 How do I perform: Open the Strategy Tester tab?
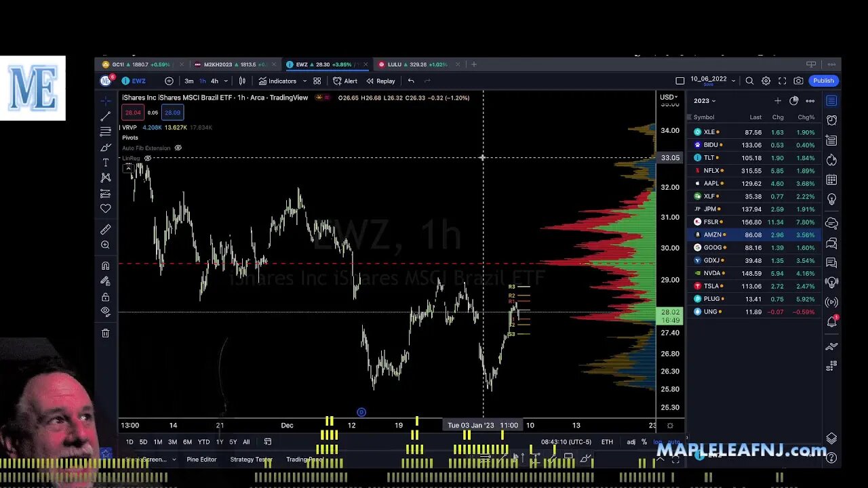coord(251,460)
